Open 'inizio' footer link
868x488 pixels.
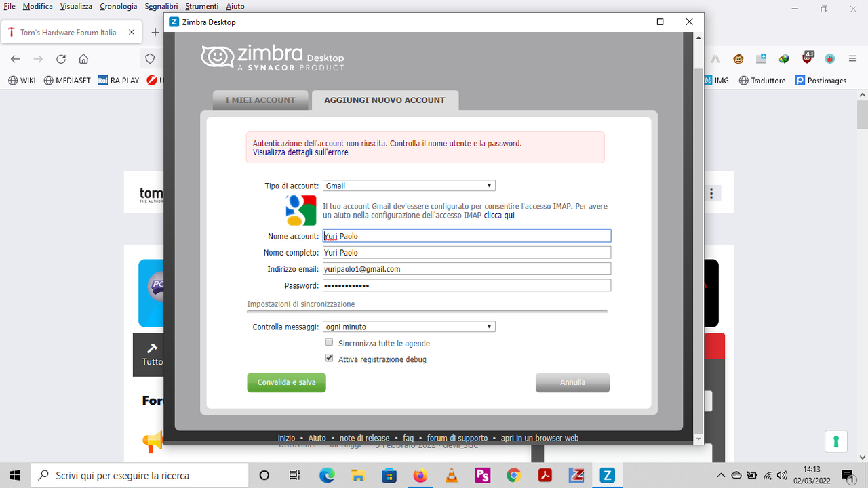tap(286, 438)
